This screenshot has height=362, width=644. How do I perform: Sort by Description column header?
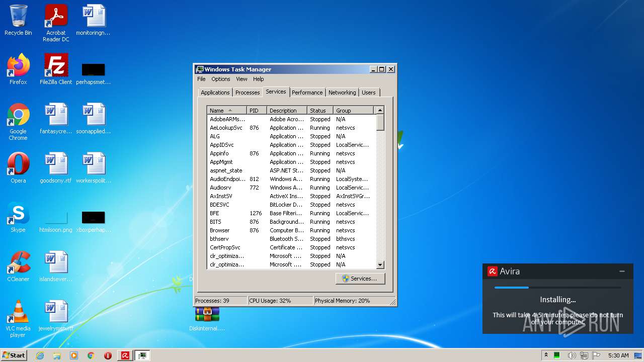(287, 111)
